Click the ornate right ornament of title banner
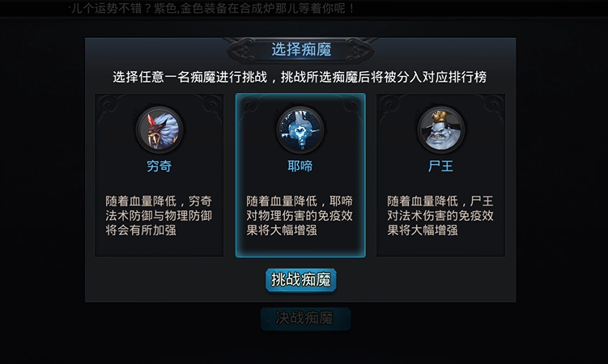608x364 pixels. [358, 49]
